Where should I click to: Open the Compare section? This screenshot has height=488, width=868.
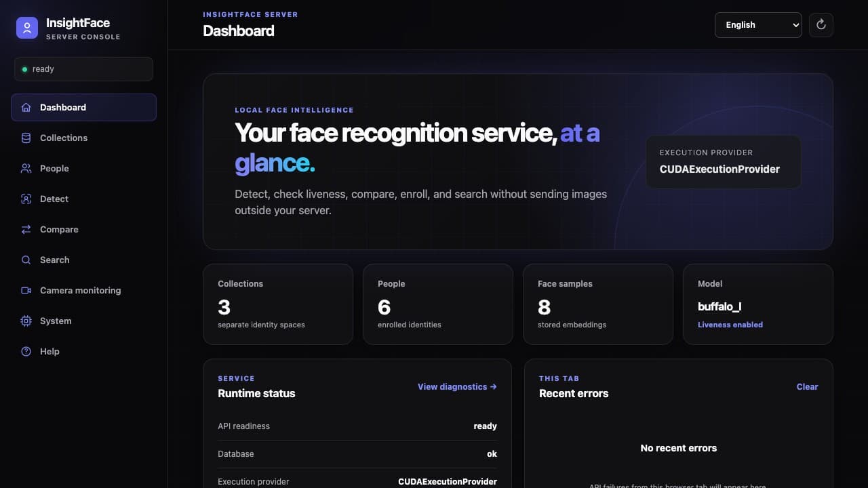pos(83,229)
